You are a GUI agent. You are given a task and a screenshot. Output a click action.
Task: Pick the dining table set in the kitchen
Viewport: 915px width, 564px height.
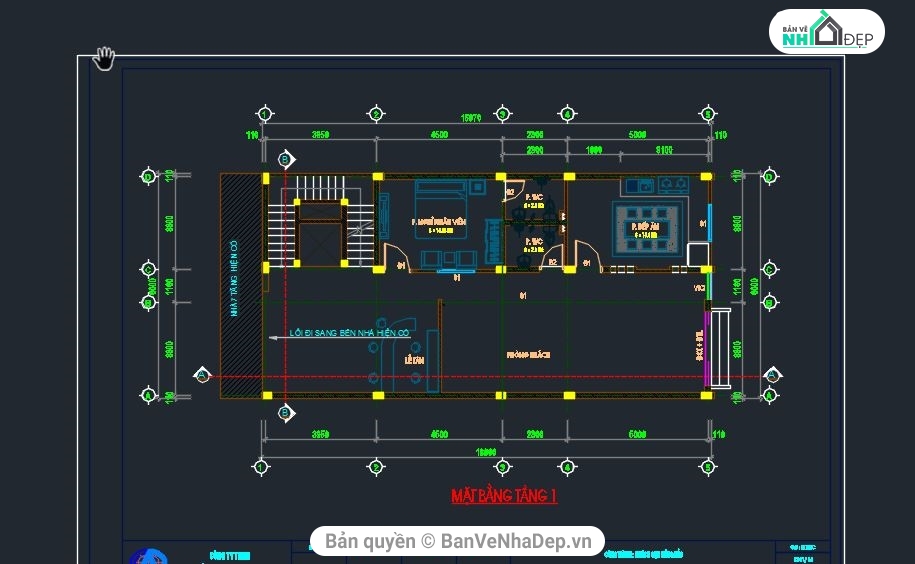click(648, 229)
